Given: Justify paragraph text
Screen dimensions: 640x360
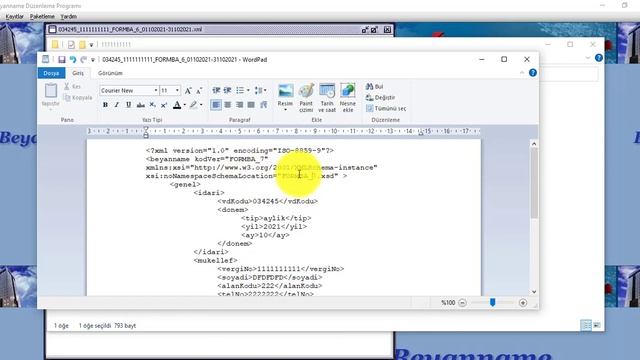Looking at the screenshot, I should [x=251, y=105].
